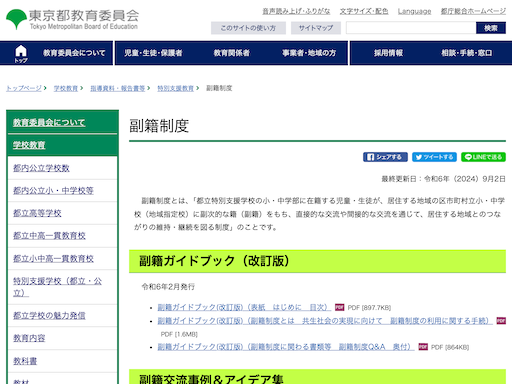Click the 副籍制度 page heading
Screen dimensions: 512x384
[159, 126]
